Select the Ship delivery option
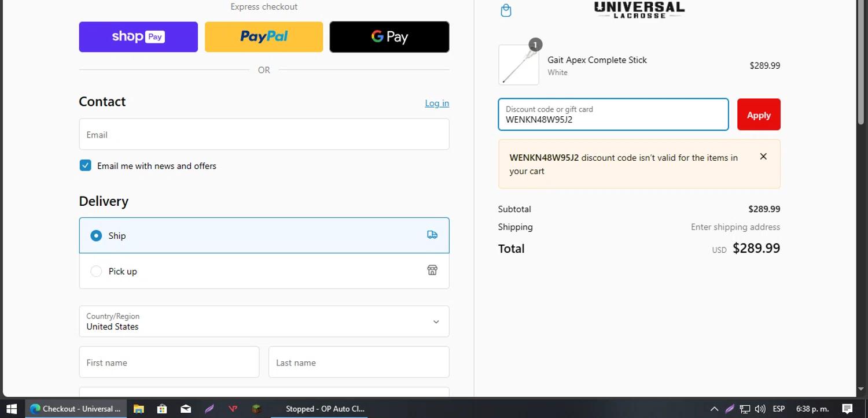The height and width of the screenshot is (418, 868). (96, 236)
